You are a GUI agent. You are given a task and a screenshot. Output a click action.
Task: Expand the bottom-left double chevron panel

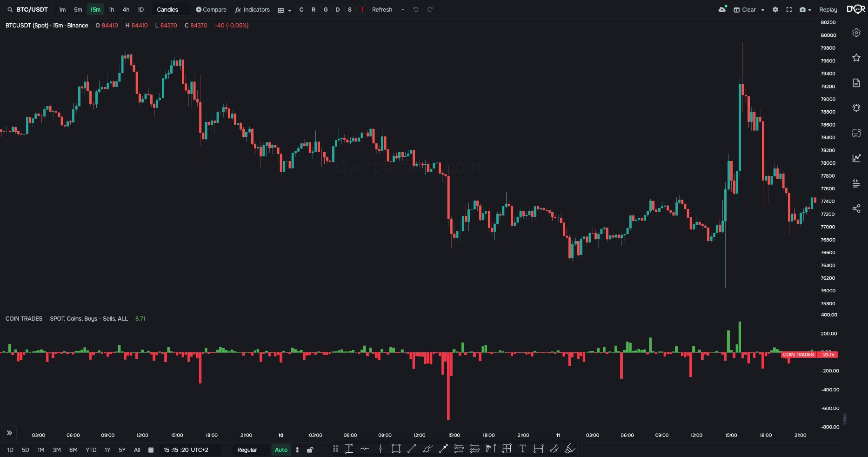click(9, 433)
